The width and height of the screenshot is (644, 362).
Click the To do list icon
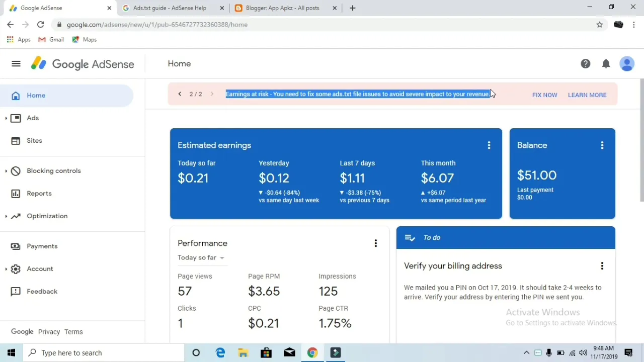(410, 238)
